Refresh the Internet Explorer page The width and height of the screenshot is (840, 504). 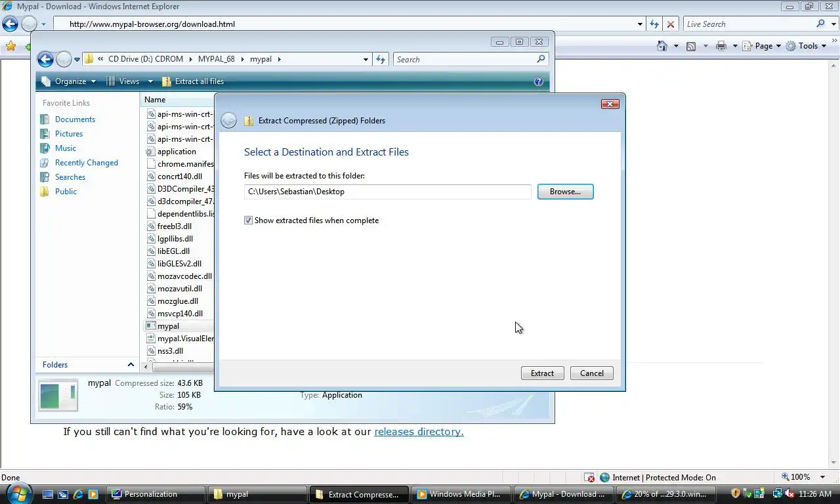654,24
